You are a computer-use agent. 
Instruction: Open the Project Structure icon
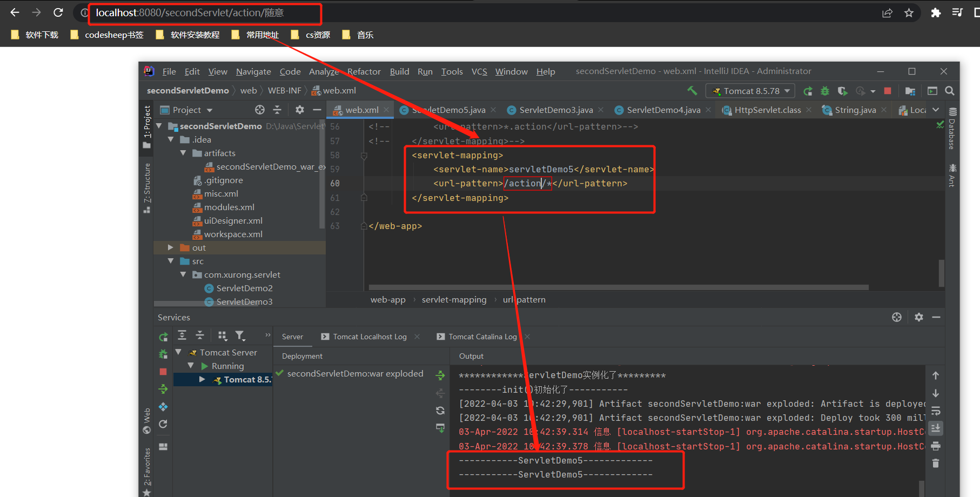pyautogui.click(x=910, y=91)
